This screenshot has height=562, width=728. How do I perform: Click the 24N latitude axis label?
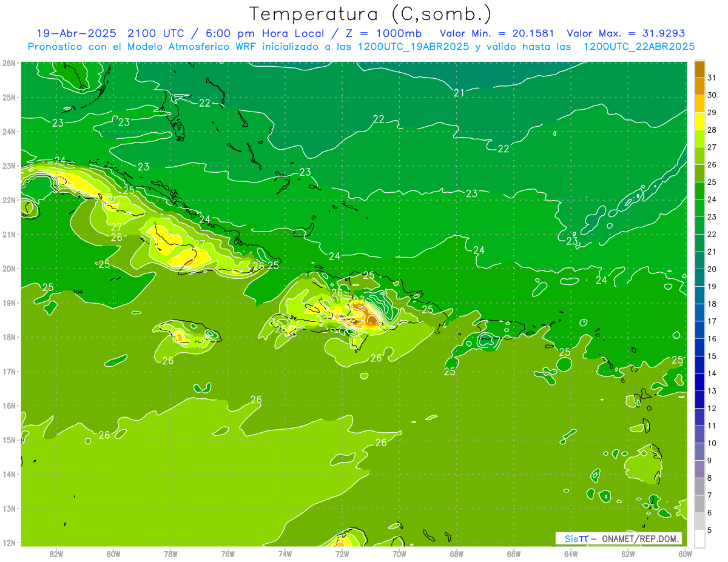pyautogui.click(x=9, y=132)
